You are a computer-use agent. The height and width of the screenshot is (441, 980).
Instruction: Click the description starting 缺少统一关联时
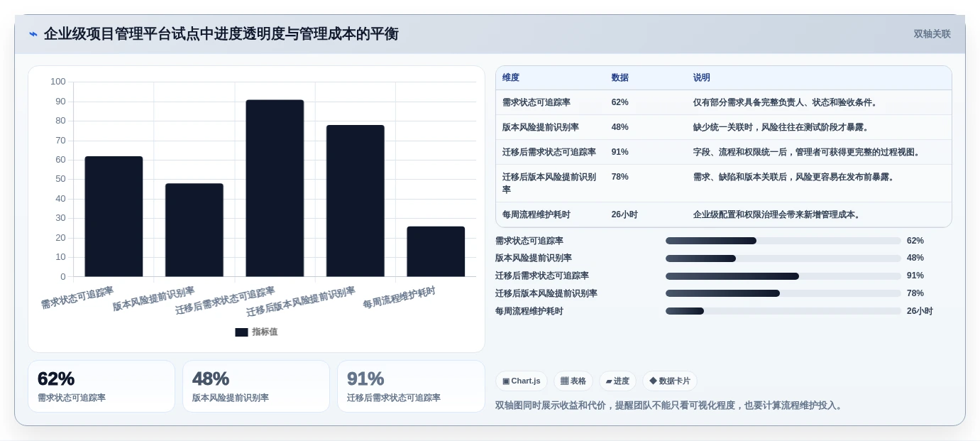(783, 127)
